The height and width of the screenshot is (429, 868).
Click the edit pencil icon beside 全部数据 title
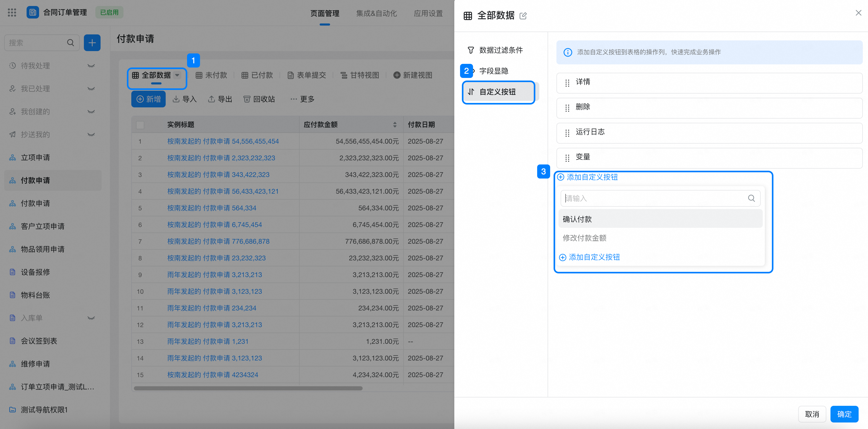click(x=523, y=16)
